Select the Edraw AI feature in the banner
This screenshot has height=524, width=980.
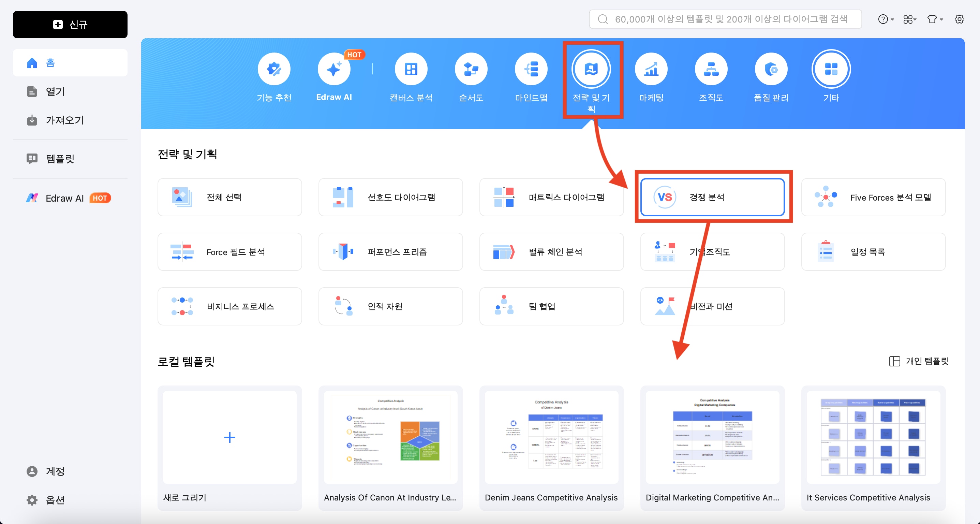pyautogui.click(x=334, y=69)
